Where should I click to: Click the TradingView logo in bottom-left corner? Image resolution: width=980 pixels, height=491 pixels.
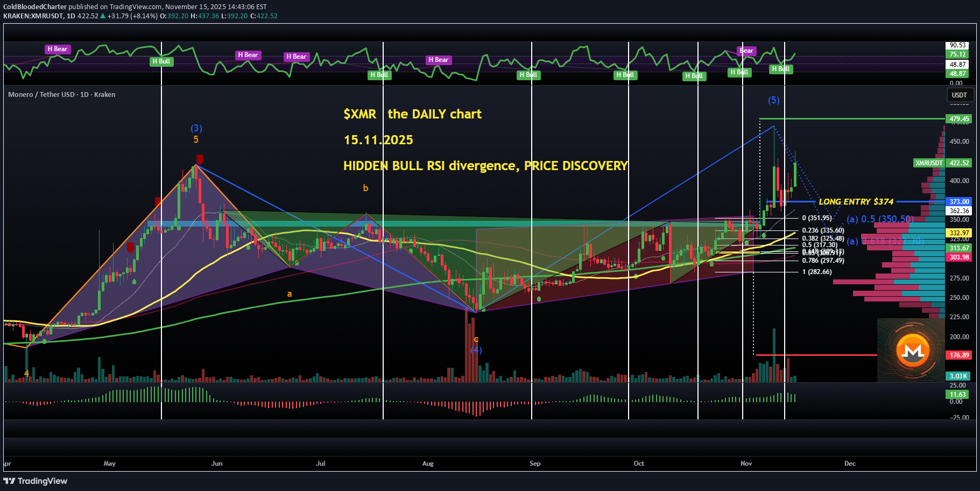[x=36, y=481]
